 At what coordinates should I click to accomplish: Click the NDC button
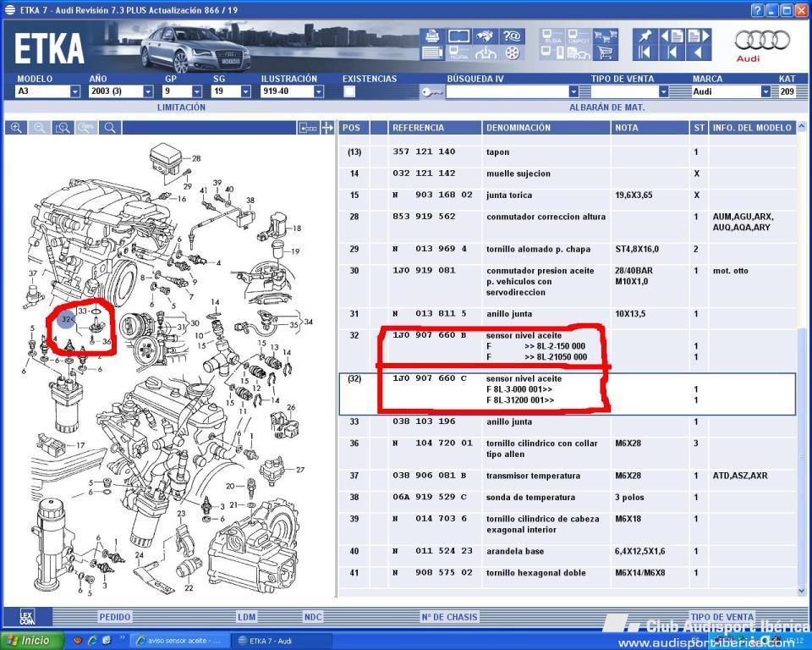pos(313,617)
